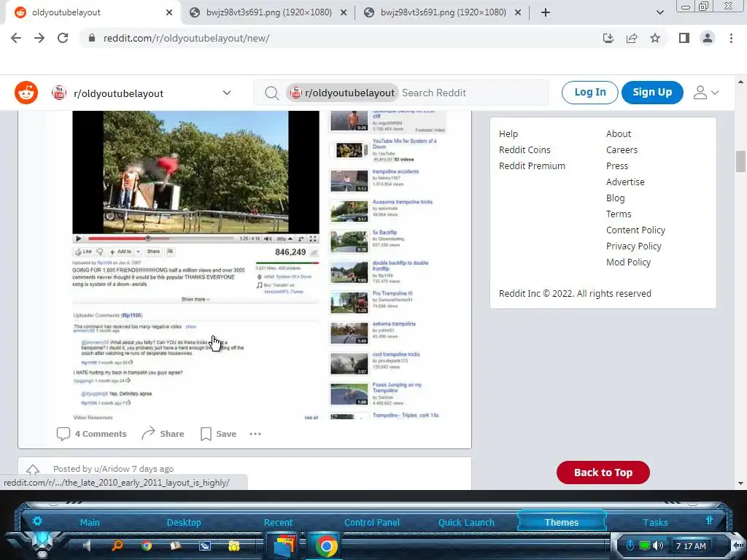
Task: Upvote the post by u/Aridow
Action: point(32,470)
